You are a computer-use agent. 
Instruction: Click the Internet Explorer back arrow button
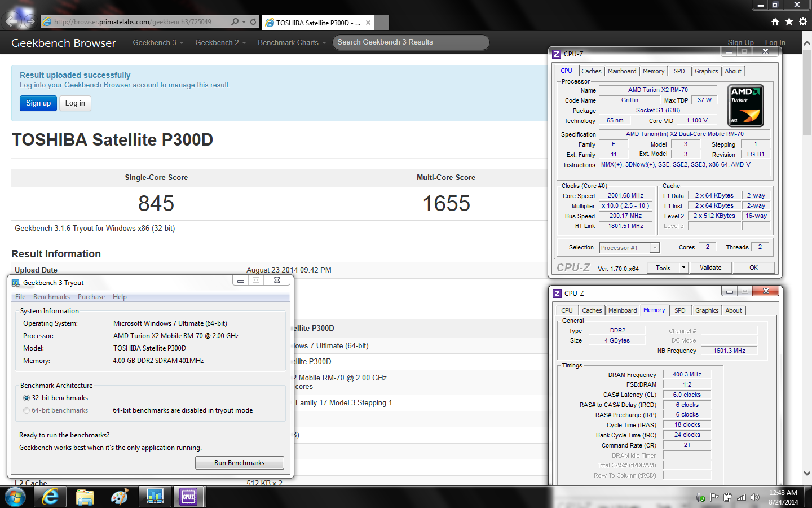(11, 21)
